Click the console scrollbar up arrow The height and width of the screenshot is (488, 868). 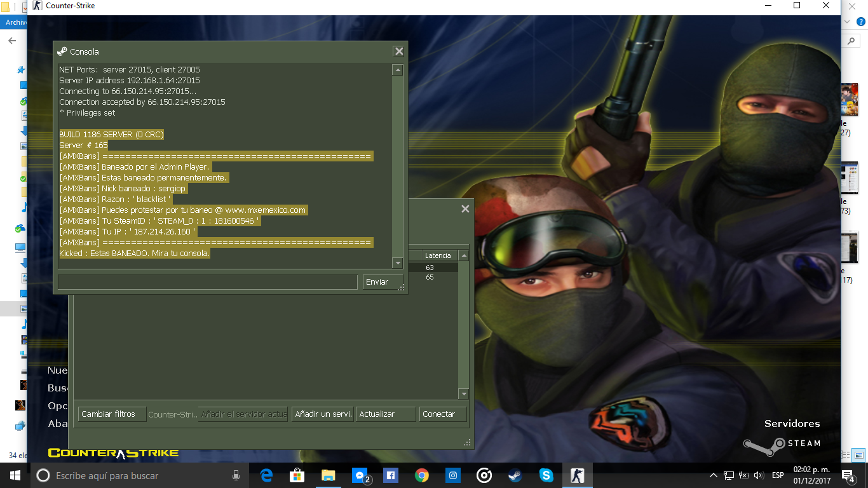pos(398,70)
